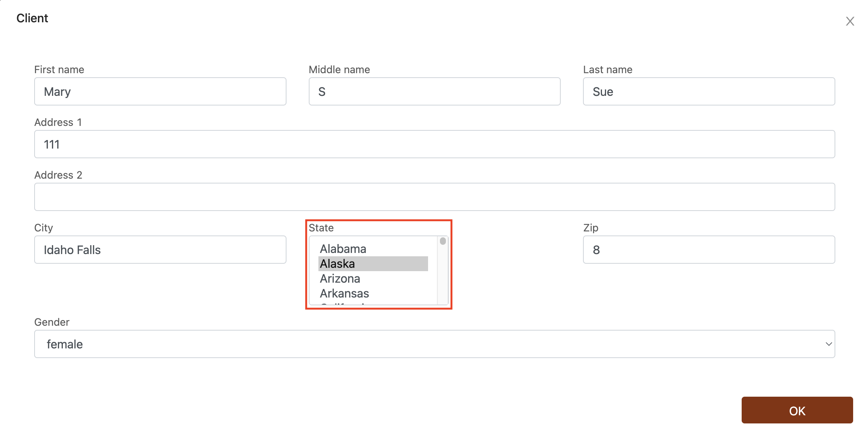Click the State list scrollbar thumb
Image resolution: width=868 pixels, height=442 pixels.
[443, 241]
